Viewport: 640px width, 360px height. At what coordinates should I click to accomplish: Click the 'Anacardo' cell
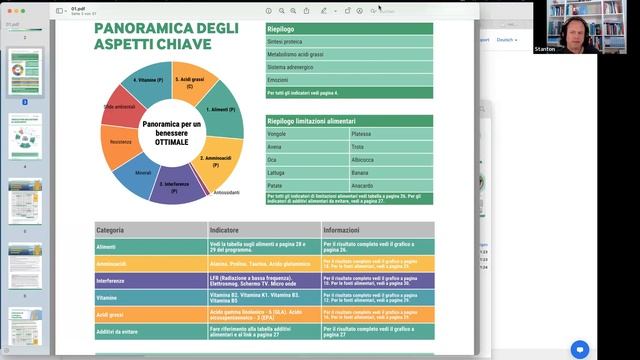391,186
